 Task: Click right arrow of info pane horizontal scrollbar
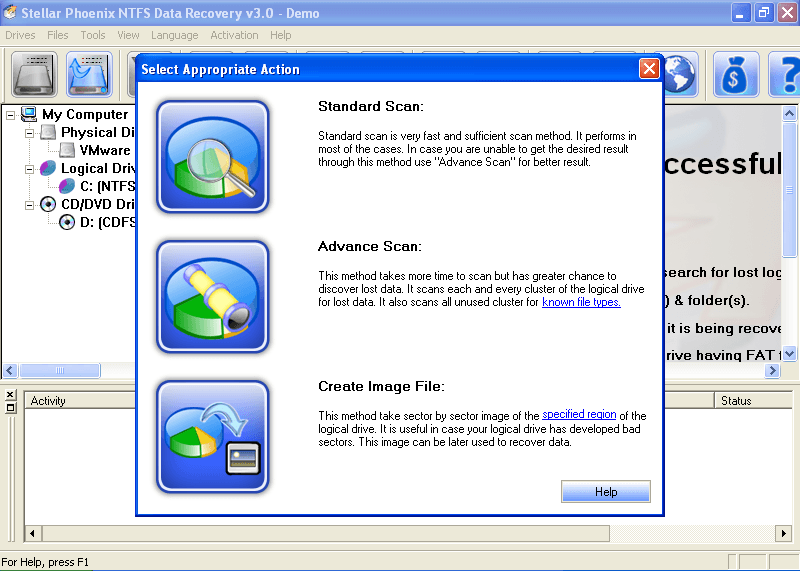[x=772, y=370]
